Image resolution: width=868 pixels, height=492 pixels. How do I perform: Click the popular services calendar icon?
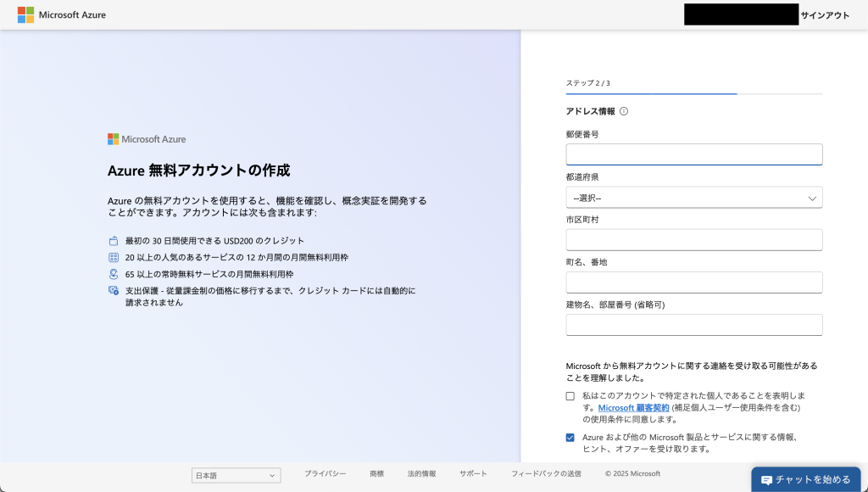(114, 257)
